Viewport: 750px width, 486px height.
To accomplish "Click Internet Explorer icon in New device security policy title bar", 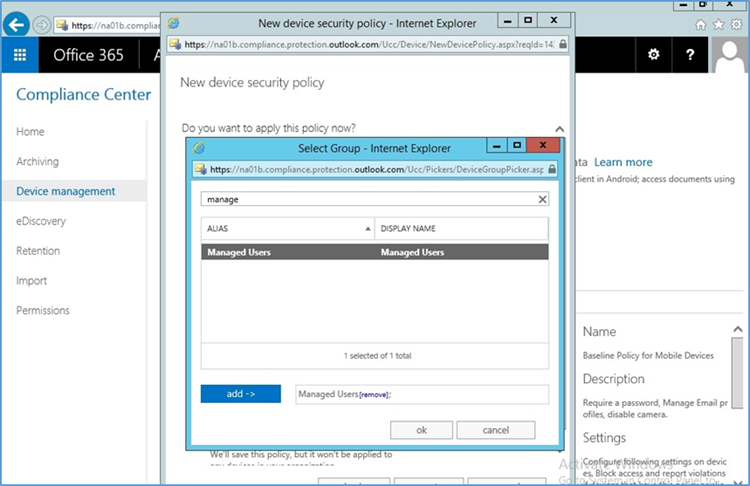I will tap(173, 23).
